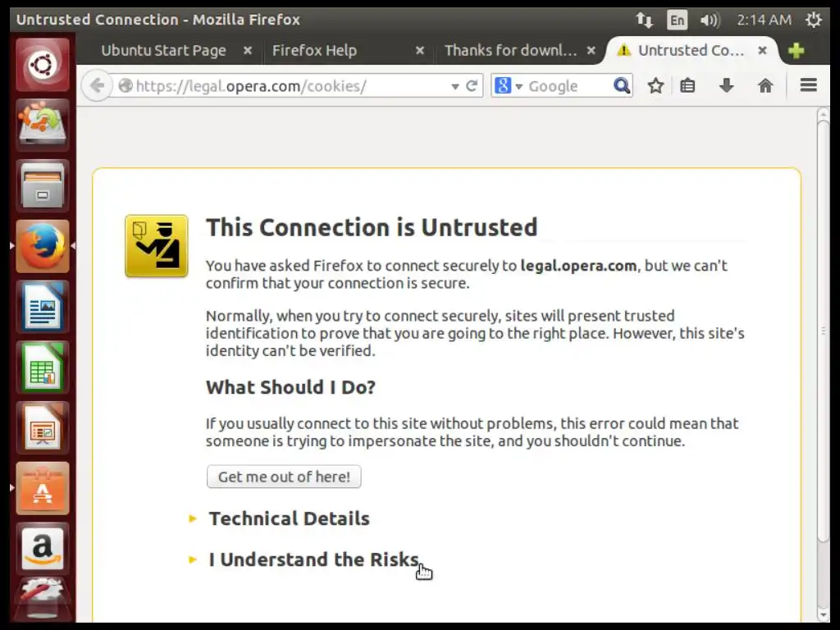Click the clock showing 2:14 AM
The image size is (840, 630).
pyautogui.click(x=764, y=21)
